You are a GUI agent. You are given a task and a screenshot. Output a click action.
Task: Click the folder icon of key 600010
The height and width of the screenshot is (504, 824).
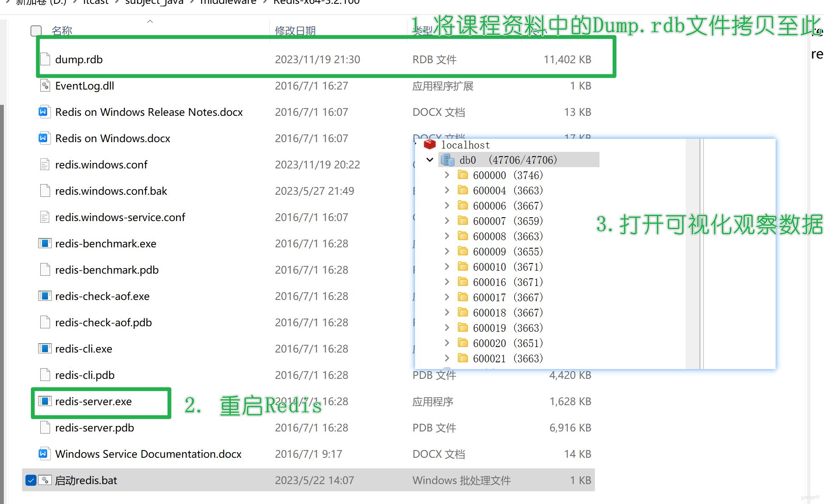tap(463, 267)
